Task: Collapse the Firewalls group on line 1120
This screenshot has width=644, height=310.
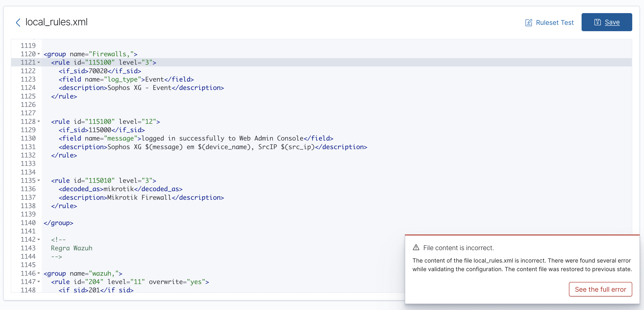Action: point(39,54)
